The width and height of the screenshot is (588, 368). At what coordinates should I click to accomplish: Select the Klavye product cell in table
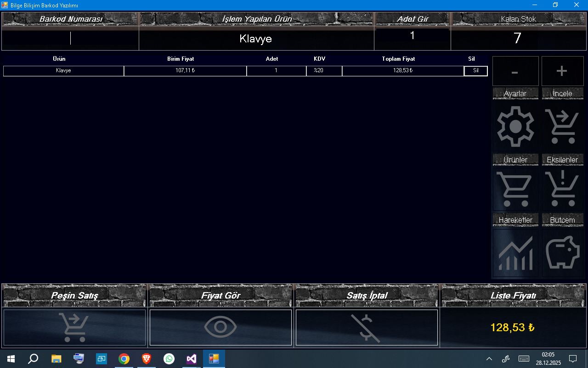click(63, 71)
